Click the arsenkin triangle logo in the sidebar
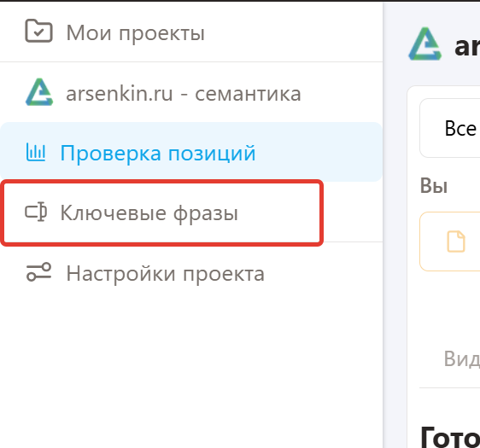Image resolution: width=480 pixels, height=448 pixels. [39, 92]
